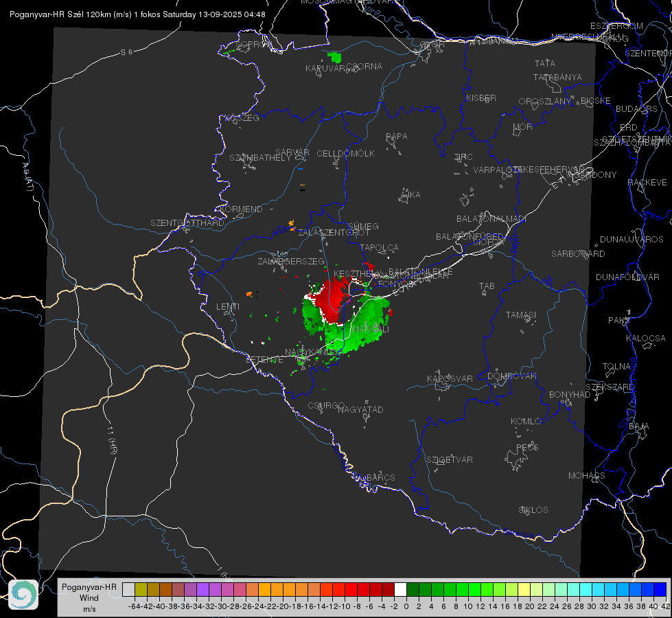Click the 'SIKLOS' city label
The width and height of the screenshot is (672, 618).
pyautogui.click(x=533, y=510)
